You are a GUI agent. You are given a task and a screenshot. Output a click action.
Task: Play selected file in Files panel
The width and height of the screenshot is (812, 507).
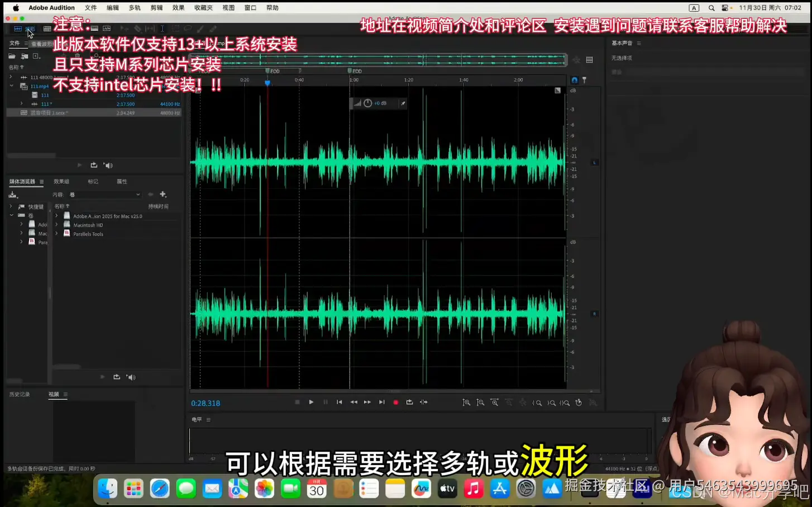point(79,165)
